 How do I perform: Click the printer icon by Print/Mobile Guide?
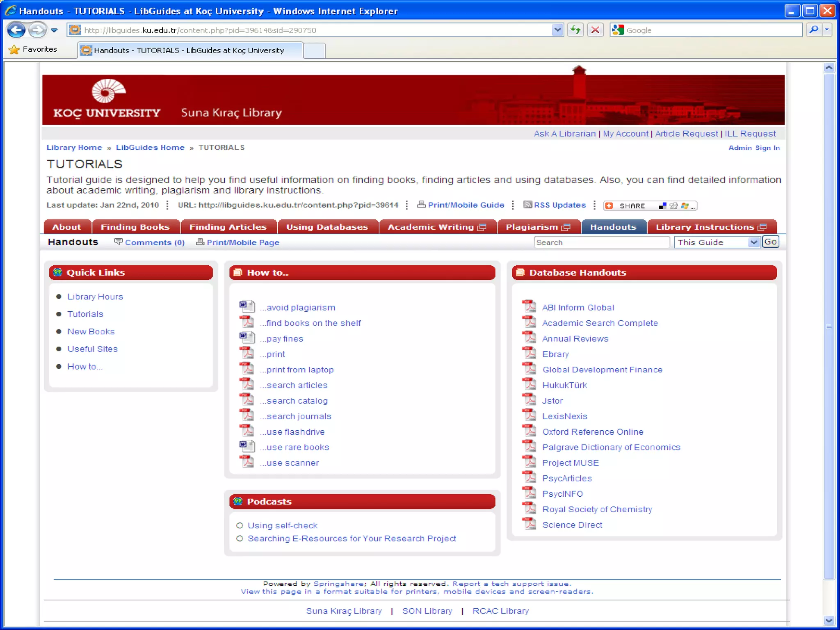(x=421, y=204)
